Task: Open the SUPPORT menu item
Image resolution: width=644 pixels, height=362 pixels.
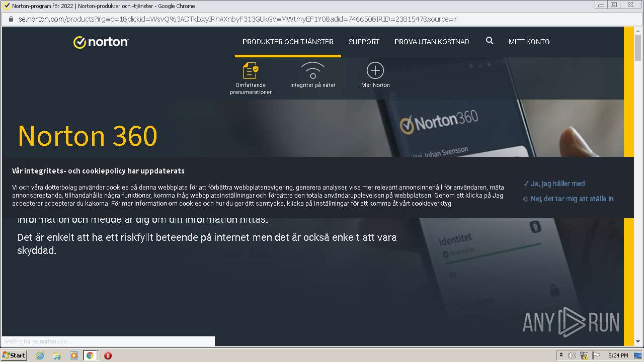Action: tap(364, 42)
